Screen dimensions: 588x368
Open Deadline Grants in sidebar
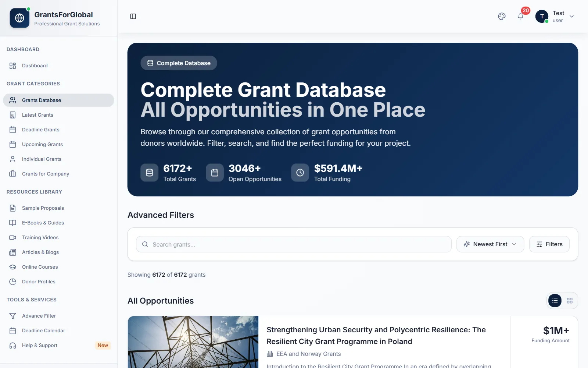coord(58,130)
